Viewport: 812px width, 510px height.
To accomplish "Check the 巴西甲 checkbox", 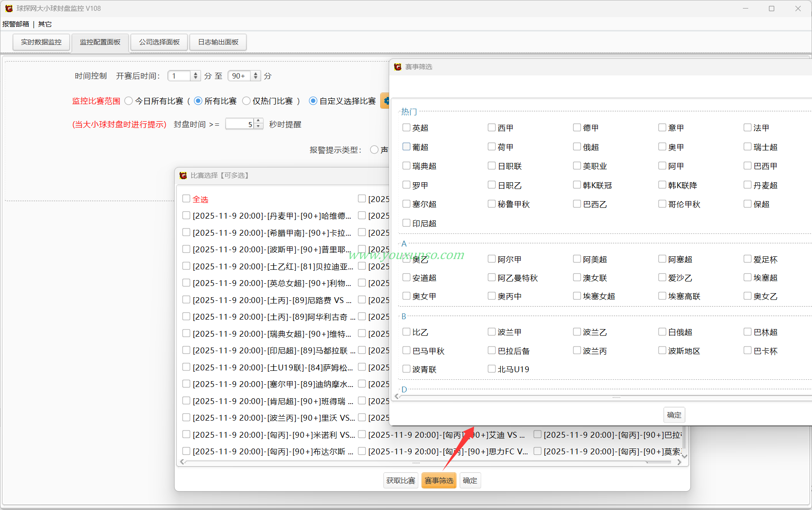I will [x=747, y=166].
